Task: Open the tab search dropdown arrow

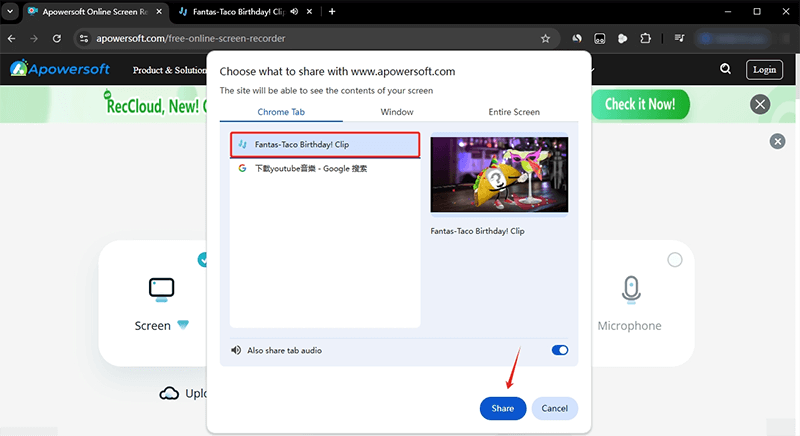Action: 10,11
